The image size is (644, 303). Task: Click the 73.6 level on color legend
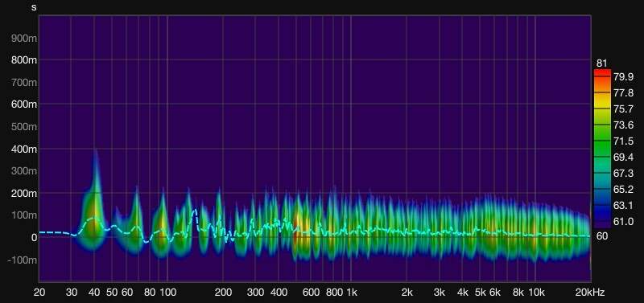623,125
